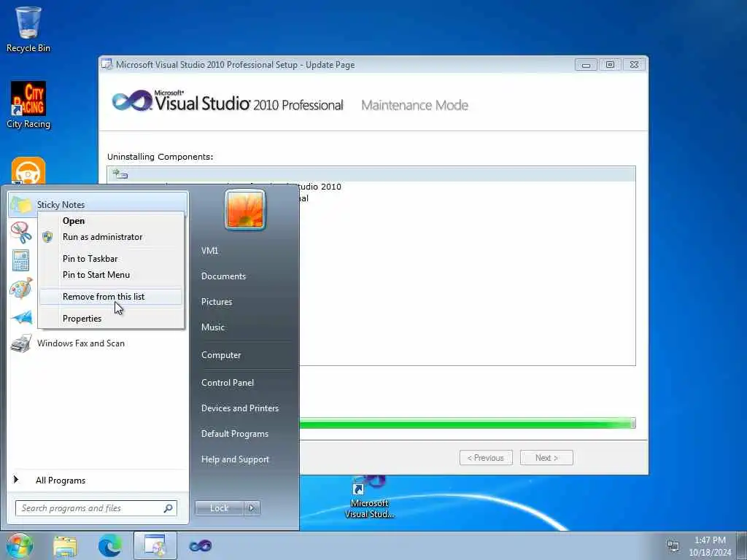Open Windows Fax and Scan icon
747x560 pixels.
(21, 343)
